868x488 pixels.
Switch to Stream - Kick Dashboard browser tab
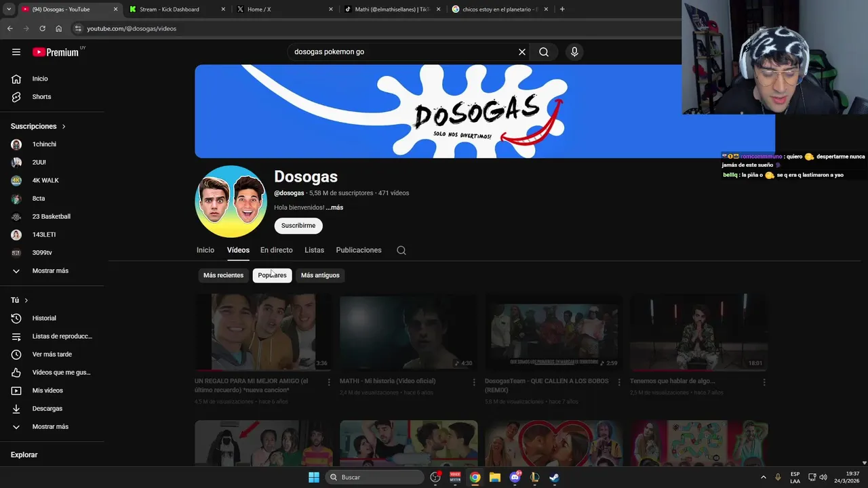coord(176,9)
